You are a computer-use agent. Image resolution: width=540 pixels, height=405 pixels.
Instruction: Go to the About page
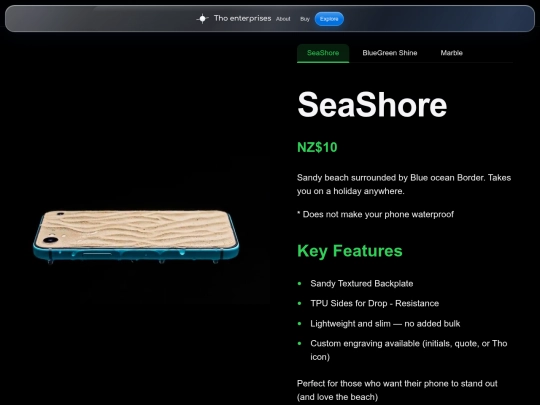(x=283, y=19)
